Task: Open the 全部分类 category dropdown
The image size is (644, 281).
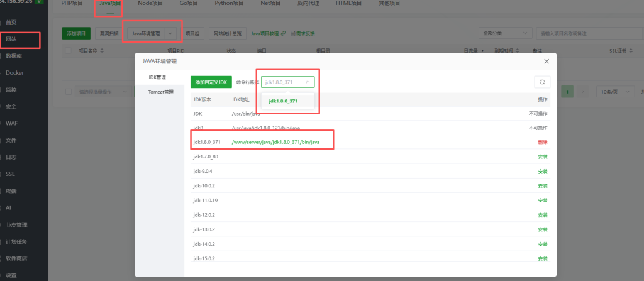Action: point(505,33)
